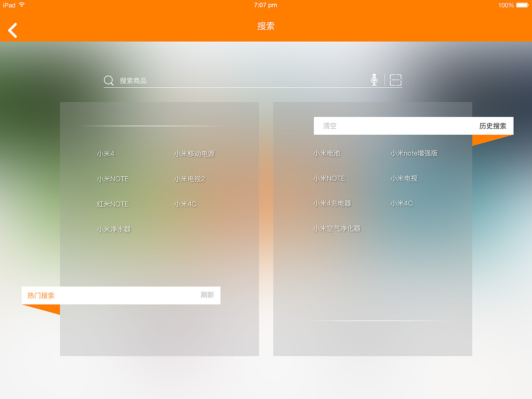Viewport: 532px width, 399px height.
Task: Choose 小米NOTE in hot searches
Action: [113, 179]
